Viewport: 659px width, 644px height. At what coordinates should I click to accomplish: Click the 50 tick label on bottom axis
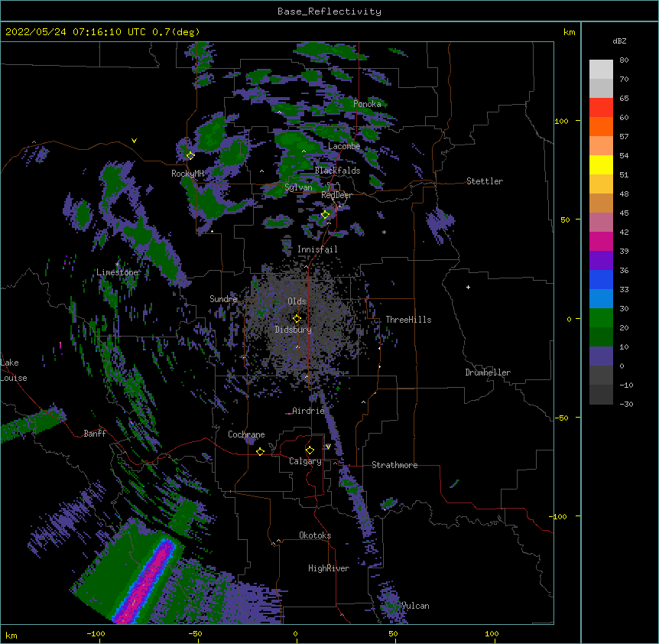[x=393, y=633]
